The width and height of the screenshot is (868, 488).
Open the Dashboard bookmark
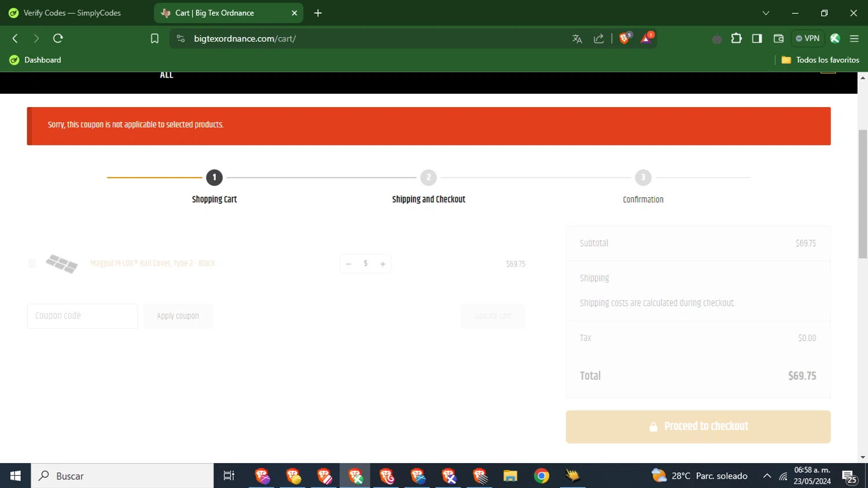[35, 60]
